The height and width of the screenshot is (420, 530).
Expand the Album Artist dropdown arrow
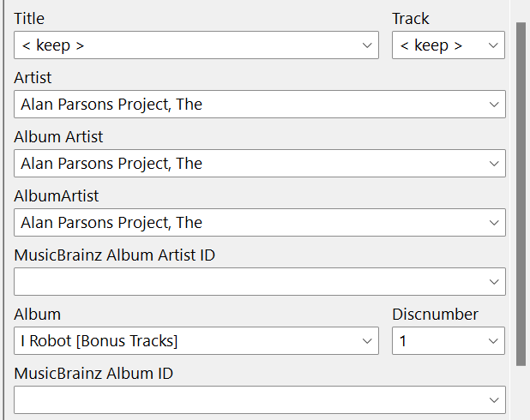(x=493, y=164)
